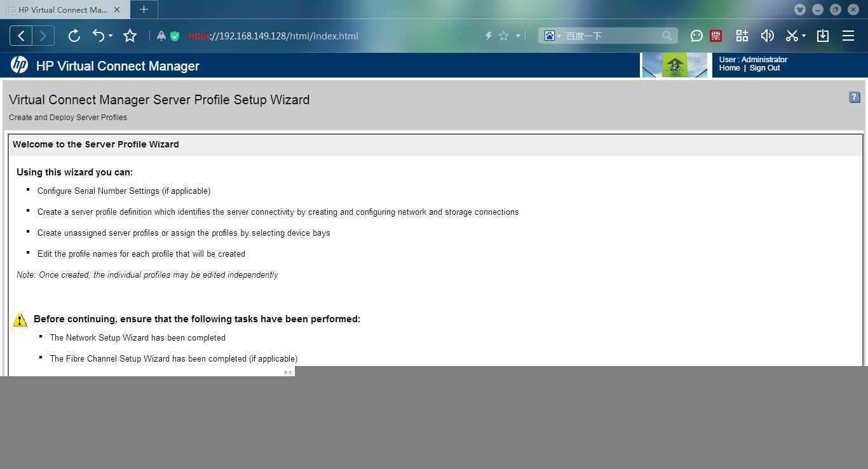This screenshot has width=868, height=469.
Task: Click the rocket speed-mode icon in address bar
Action: pos(161,36)
